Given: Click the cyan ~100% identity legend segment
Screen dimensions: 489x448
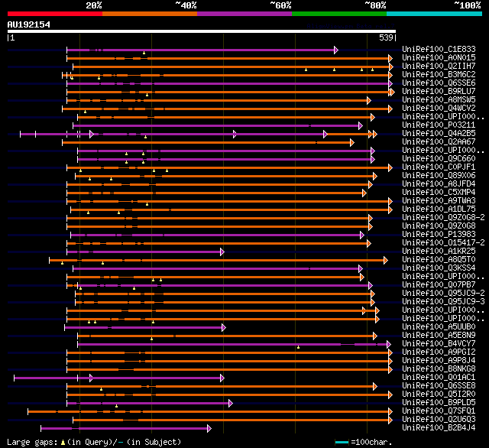Looking at the screenshot, I should tap(435, 14).
